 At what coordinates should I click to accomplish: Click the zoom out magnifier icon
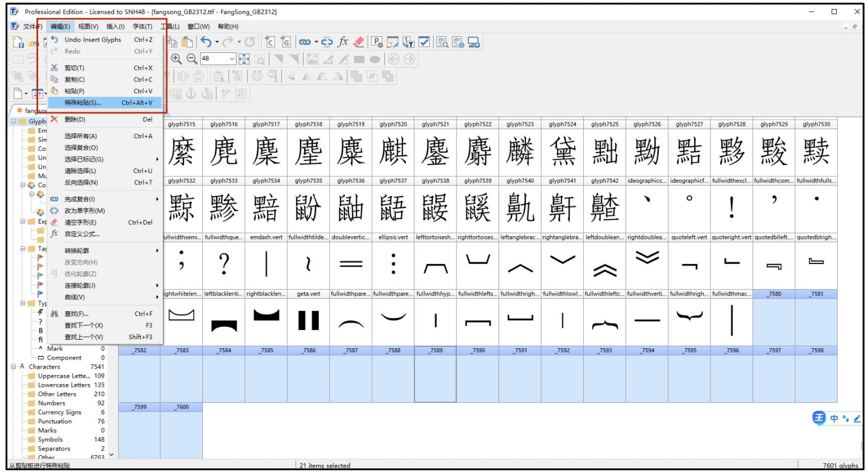[192, 59]
